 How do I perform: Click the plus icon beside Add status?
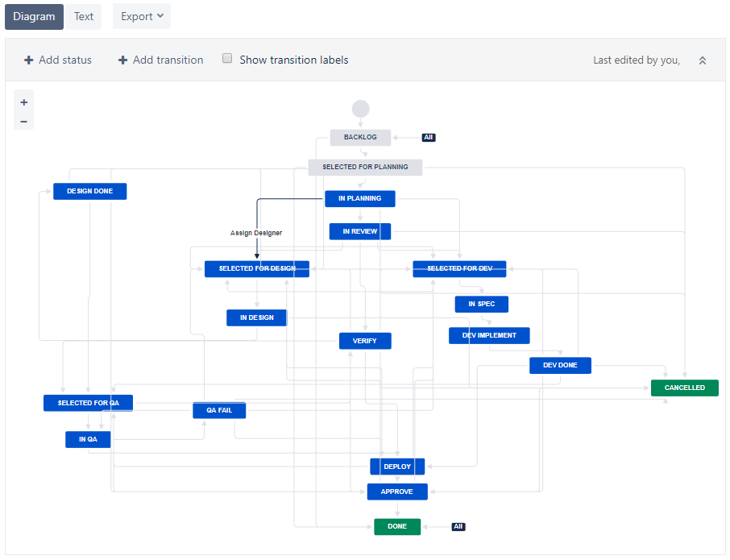pyautogui.click(x=28, y=60)
